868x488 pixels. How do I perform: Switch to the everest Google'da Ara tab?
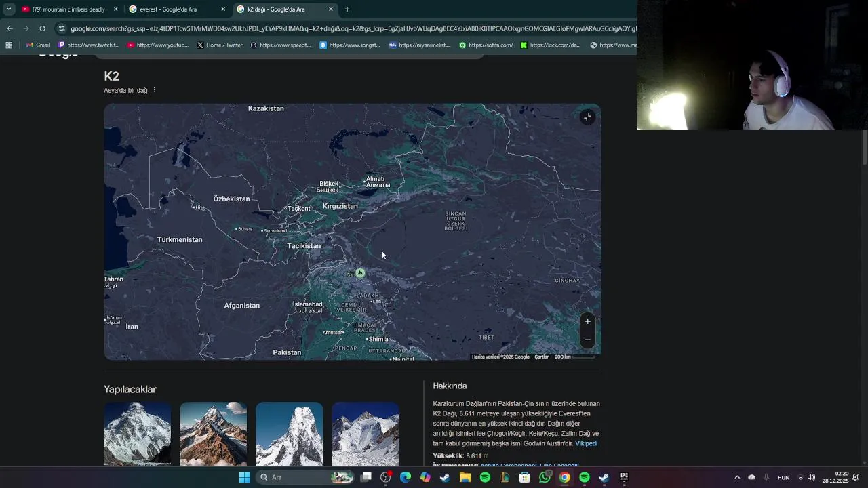(x=176, y=9)
